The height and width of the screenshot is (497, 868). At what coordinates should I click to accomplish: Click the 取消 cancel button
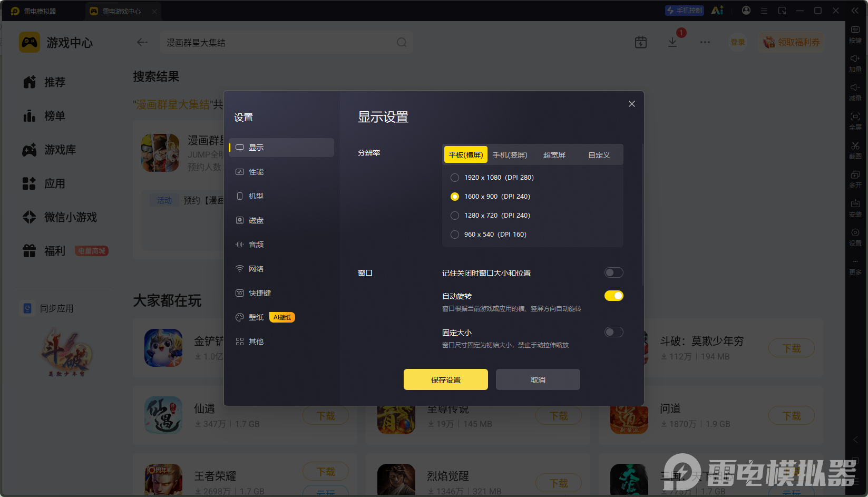(x=538, y=379)
